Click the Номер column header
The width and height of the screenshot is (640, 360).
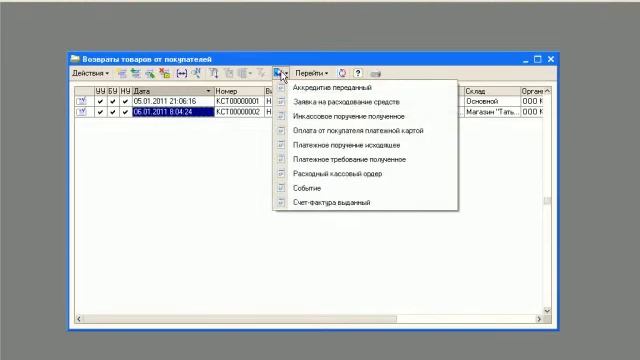pyautogui.click(x=239, y=91)
